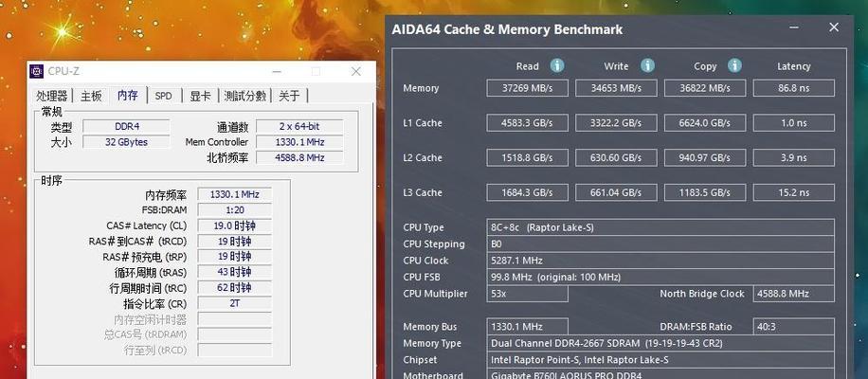
Task: Click the L3 Cache Copy value 1183.5 GB/s
Action: pyautogui.click(x=705, y=192)
